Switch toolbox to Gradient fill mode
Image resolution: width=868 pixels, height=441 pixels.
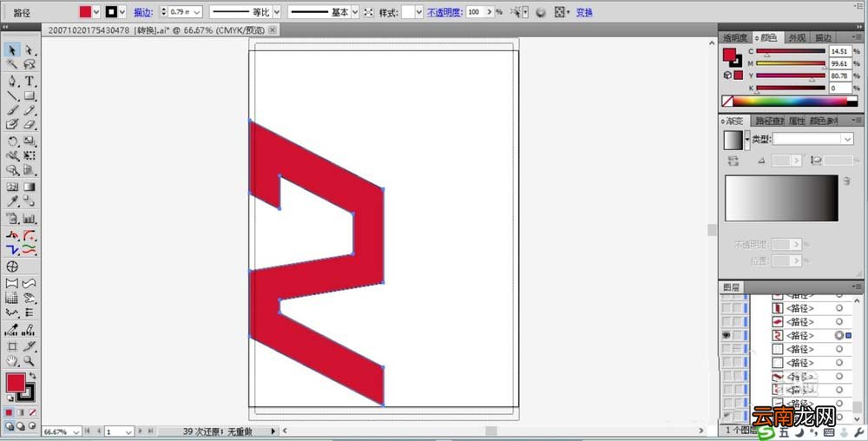coord(21,412)
